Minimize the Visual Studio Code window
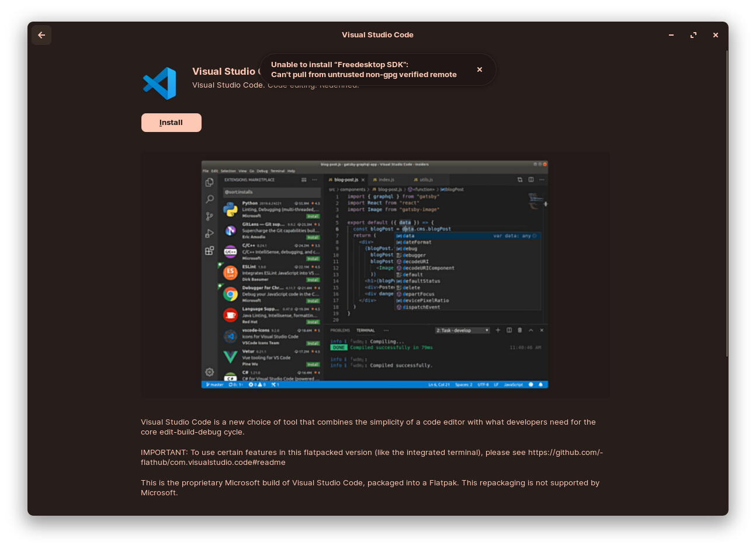 [x=671, y=35]
